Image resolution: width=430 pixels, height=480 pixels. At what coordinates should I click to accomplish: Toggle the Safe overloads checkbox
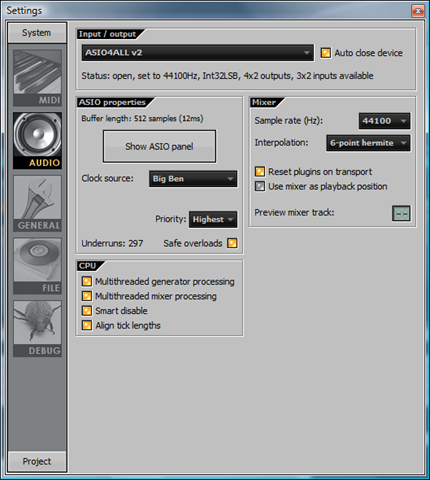click(232, 243)
